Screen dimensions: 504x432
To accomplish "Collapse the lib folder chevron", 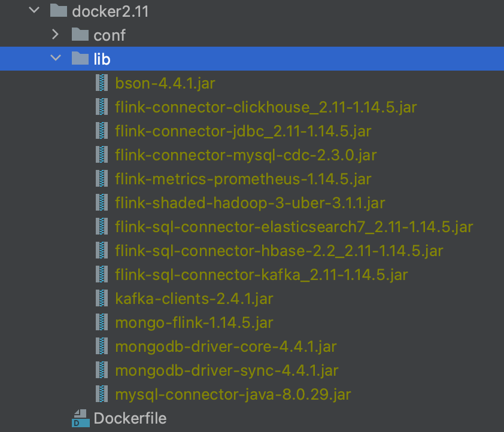I will coord(56,58).
